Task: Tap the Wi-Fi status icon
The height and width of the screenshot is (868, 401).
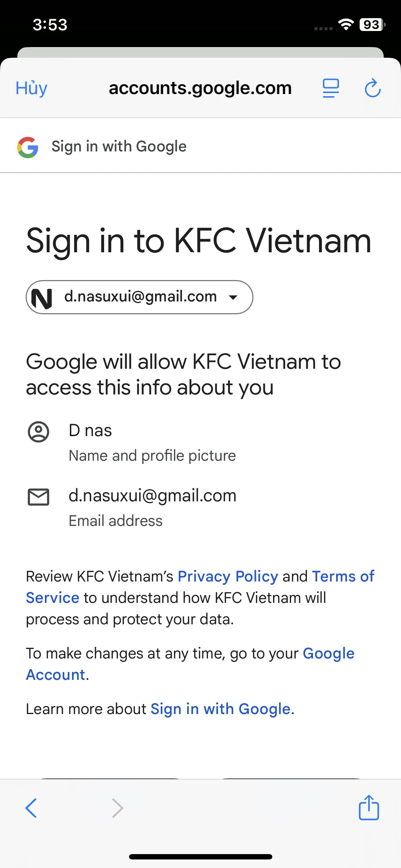Action: click(x=346, y=24)
